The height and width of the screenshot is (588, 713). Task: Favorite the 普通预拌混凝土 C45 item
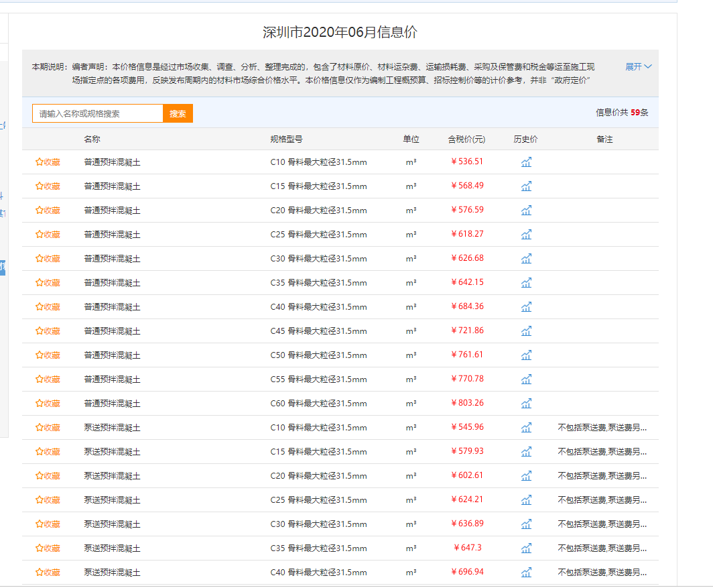coord(48,331)
